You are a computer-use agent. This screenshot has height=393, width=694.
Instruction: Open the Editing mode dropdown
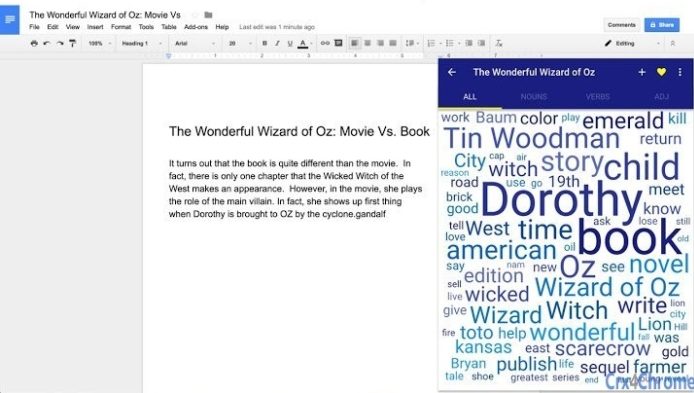[x=632, y=43]
